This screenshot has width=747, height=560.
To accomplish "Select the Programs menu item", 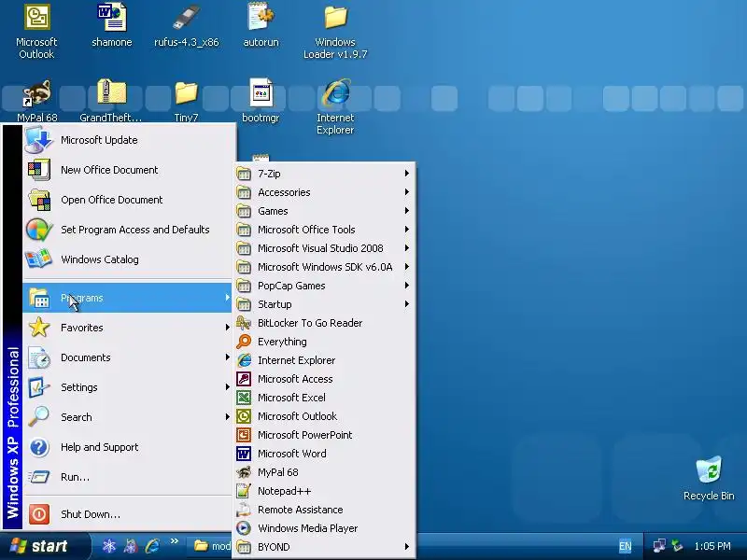I will point(127,298).
